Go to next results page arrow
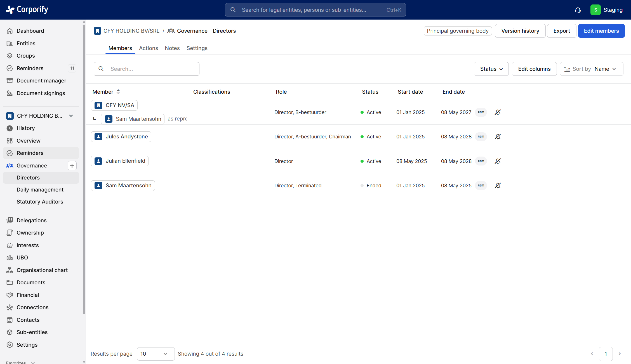Screen dimensions: 631x364 pyautogui.click(x=620, y=354)
